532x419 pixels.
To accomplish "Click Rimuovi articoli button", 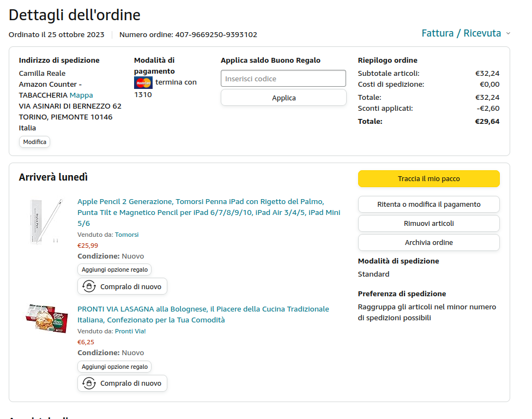I will 428,224.
